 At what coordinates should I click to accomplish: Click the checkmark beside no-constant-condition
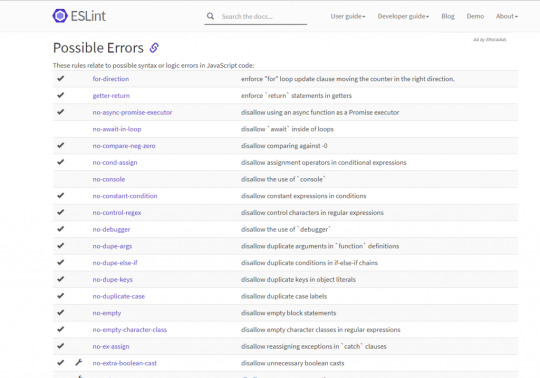click(x=61, y=196)
